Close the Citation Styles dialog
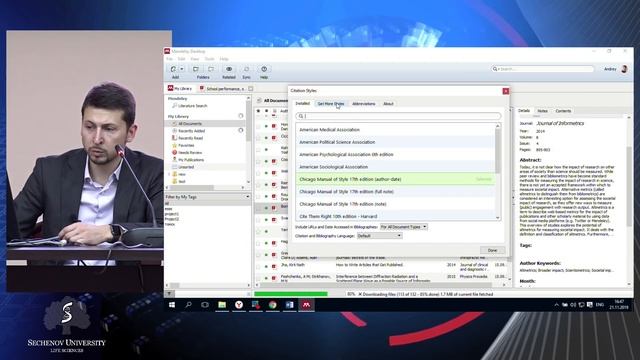The image size is (640, 360). 506,91
